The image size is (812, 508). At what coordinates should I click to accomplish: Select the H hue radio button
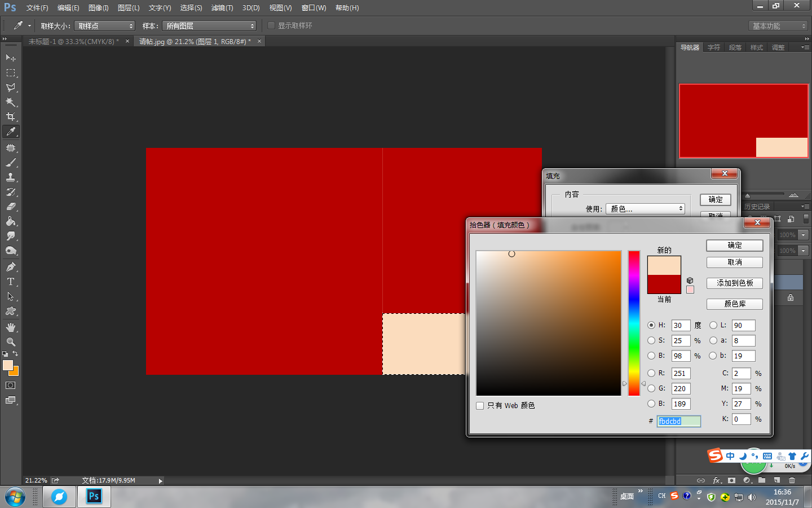[x=651, y=325]
